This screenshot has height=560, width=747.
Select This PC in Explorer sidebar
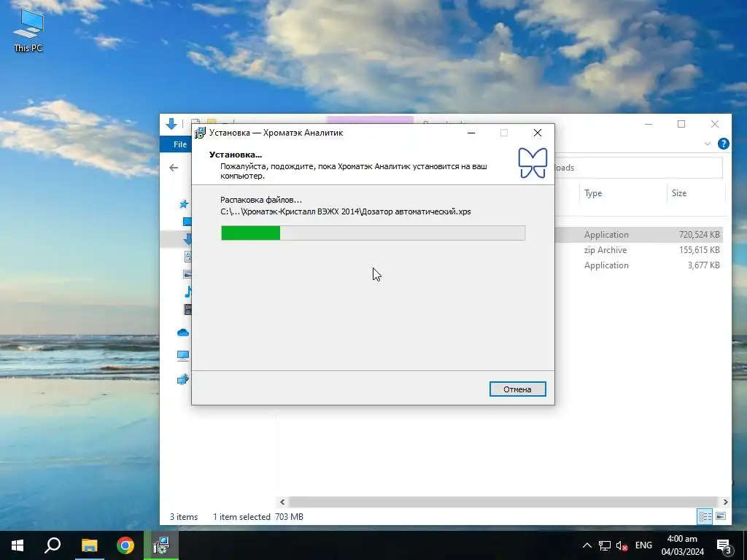(x=183, y=356)
